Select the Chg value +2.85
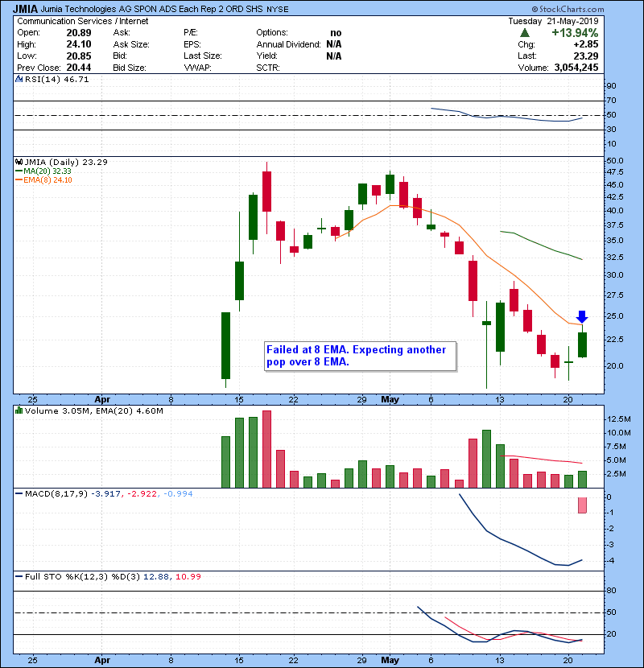Screen dimensions: 644x668 (x=585, y=44)
